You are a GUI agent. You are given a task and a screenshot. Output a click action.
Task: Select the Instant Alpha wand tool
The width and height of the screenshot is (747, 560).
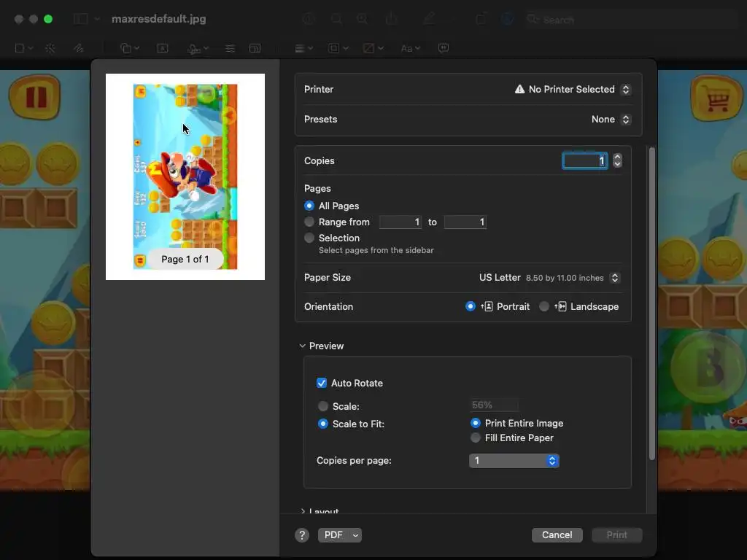50,48
